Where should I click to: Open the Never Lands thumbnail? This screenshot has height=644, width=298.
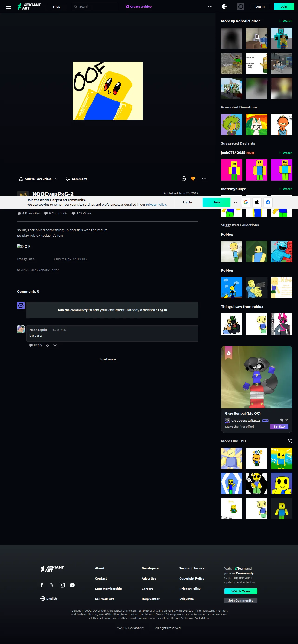(x=231, y=88)
